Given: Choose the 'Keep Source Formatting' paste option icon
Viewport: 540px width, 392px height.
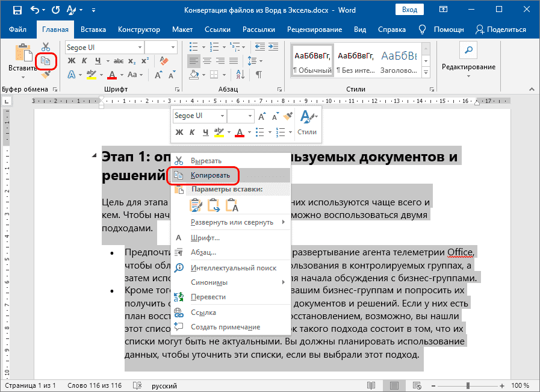Looking at the screenshot, I should click(x=195, y=205).
